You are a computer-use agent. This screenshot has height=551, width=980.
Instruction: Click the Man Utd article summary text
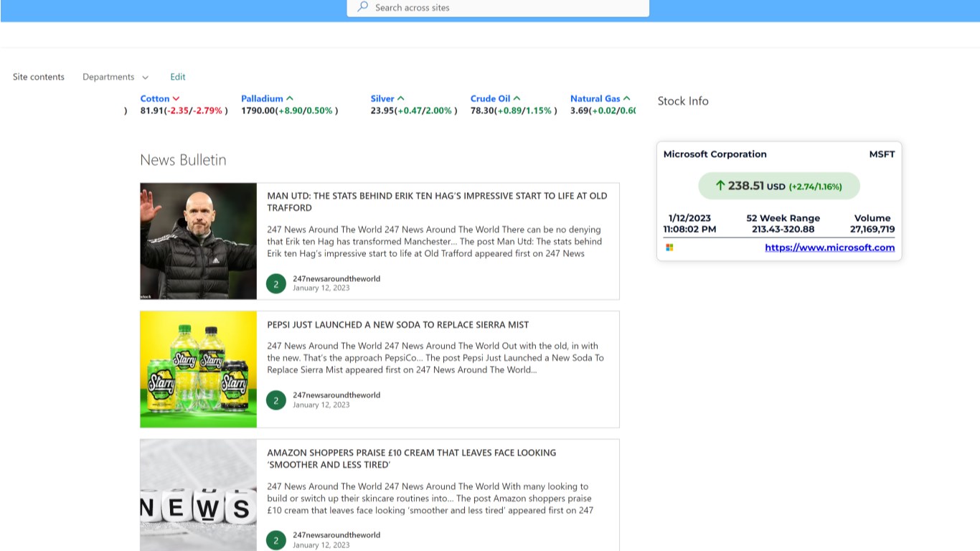(x=435, y=242)
